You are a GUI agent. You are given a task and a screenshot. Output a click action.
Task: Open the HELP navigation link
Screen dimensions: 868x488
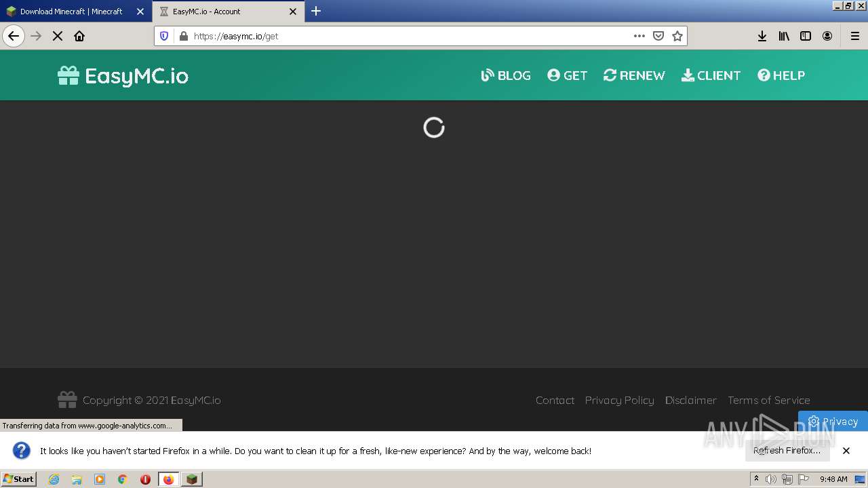(x=781, y=75)
